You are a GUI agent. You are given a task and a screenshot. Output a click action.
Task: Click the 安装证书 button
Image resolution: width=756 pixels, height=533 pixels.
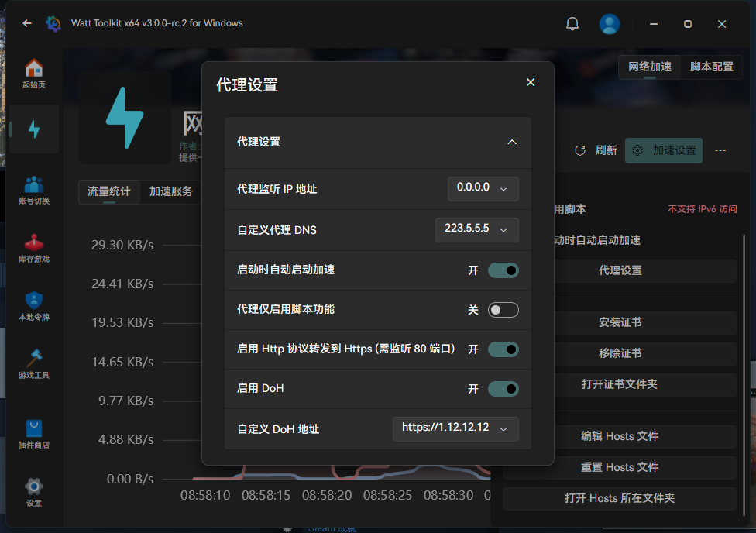(x=620, y=323)
